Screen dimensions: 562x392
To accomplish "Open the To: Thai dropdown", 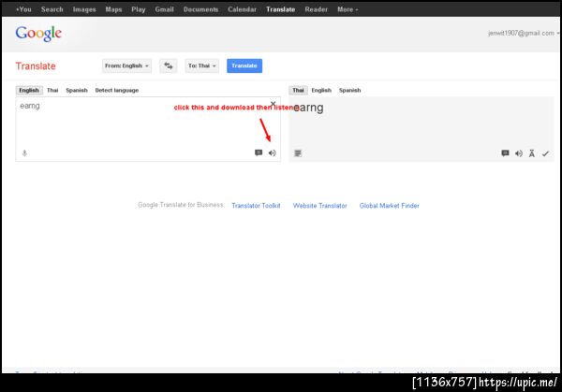I will (x=202, y=65).
